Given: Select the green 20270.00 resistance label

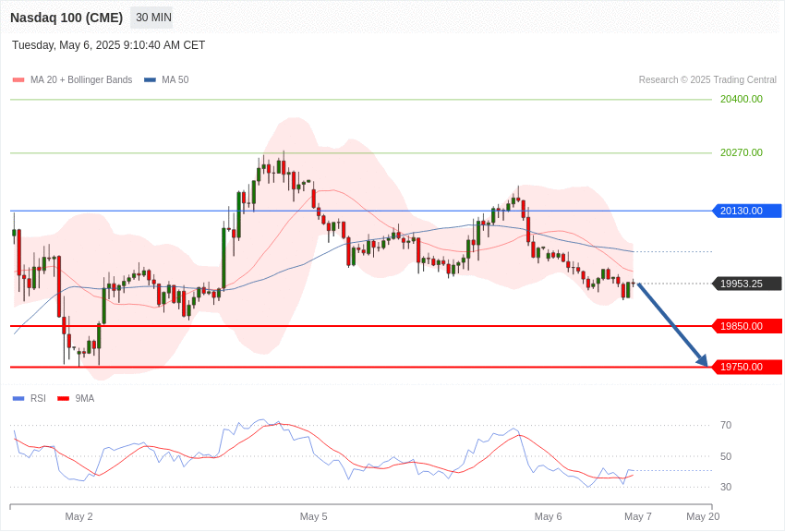Looking at the screenshot, I should coord(742,152).
